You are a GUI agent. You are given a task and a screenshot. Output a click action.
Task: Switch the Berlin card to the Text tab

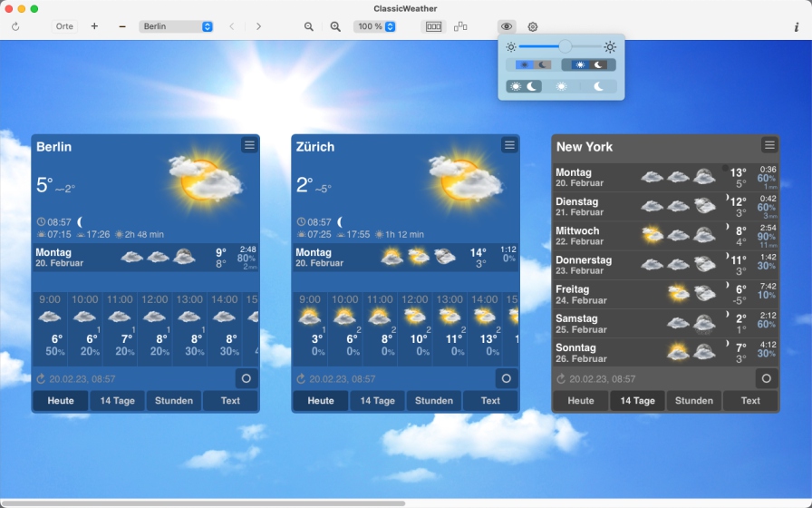tap(230, 401)
